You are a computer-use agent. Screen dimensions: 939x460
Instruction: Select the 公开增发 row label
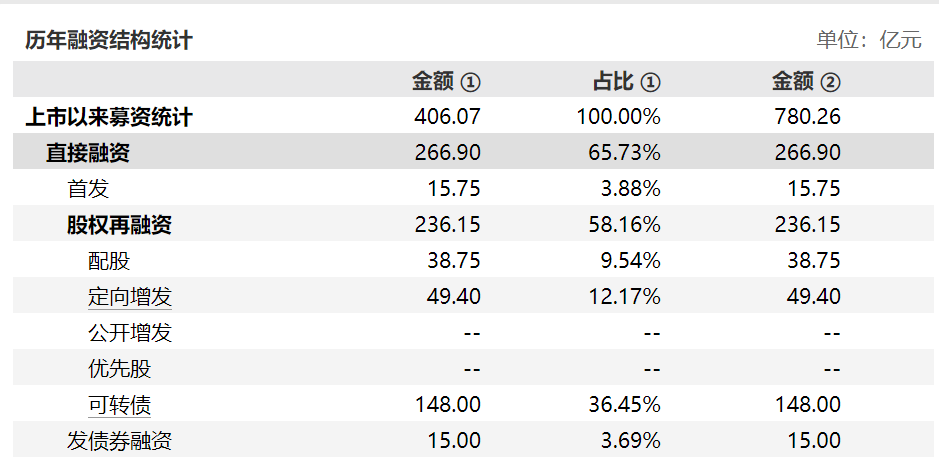[x=130, y=332]
